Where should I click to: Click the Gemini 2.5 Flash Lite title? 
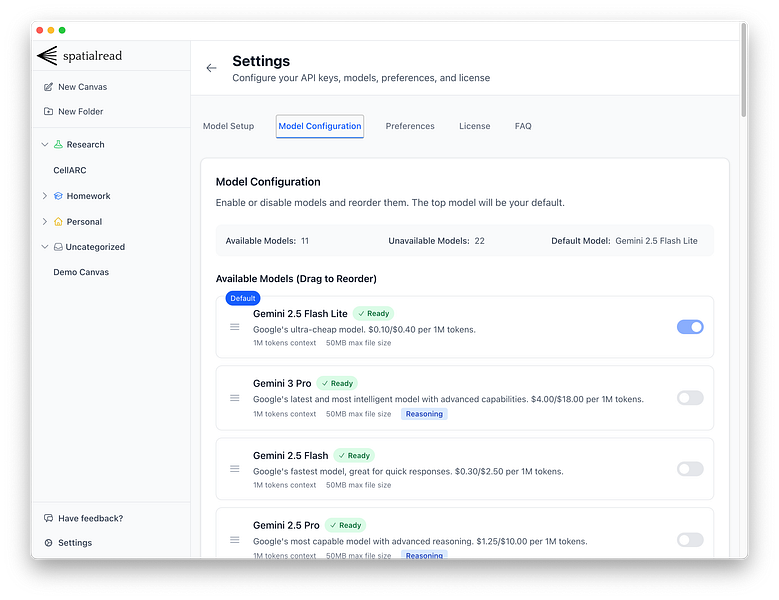(300, 313)
